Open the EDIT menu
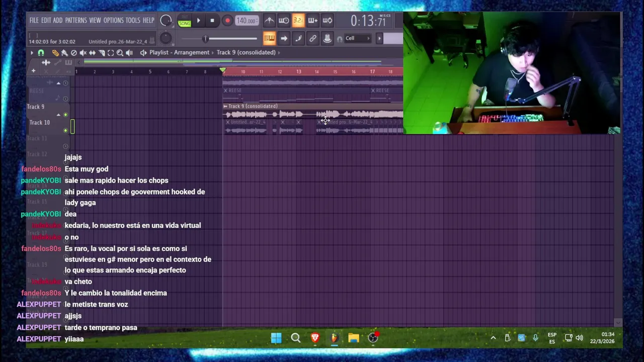The width and height of the screenshot is (644, 362). pyautogui.click(x=46, y=21)
